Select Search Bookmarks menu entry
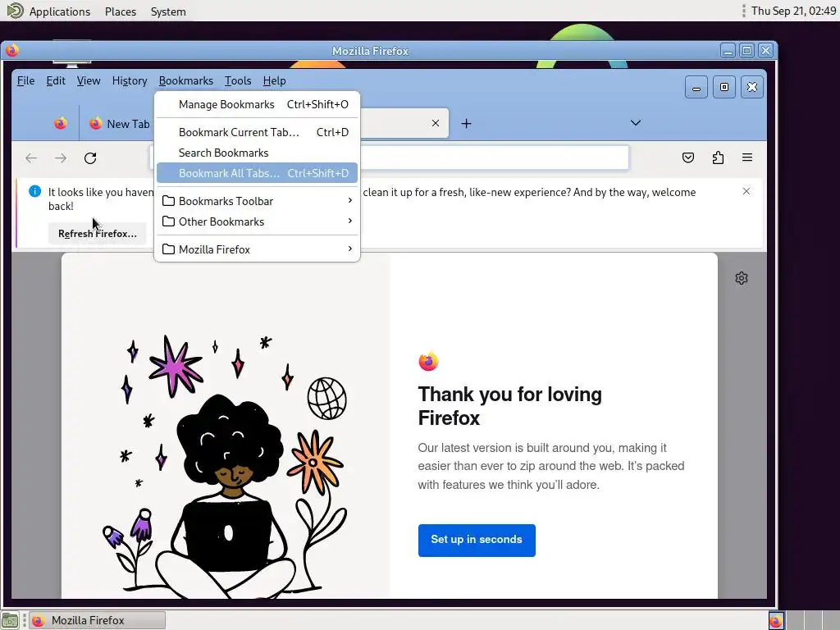The height and width of the screenshot is (630, 840). [x=257, y=153]
